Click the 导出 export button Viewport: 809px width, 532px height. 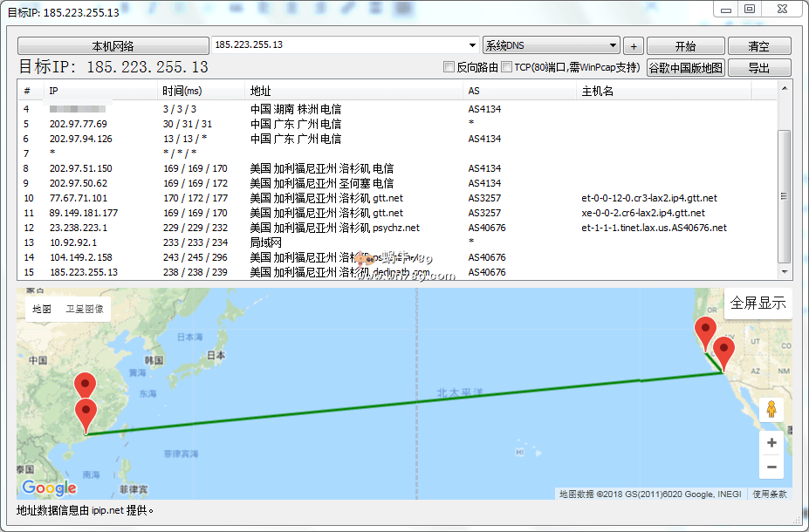[x=758, y=68]
